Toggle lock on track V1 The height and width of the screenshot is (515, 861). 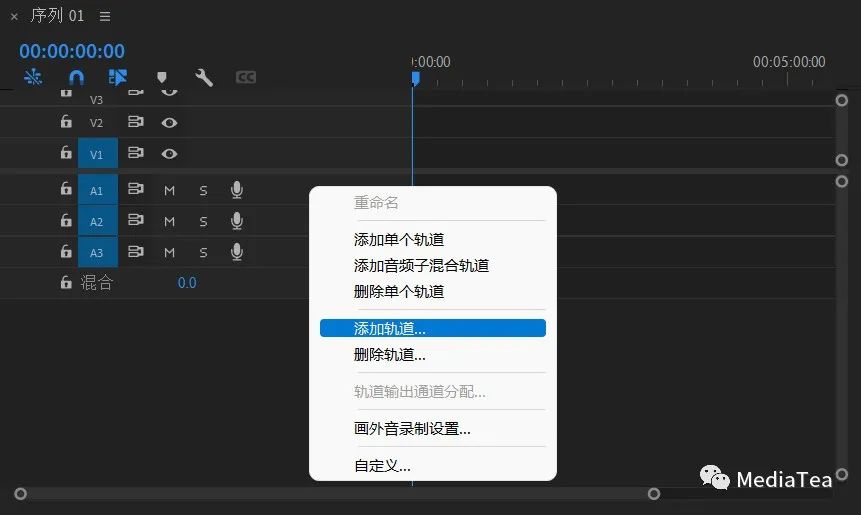[66, 152]
